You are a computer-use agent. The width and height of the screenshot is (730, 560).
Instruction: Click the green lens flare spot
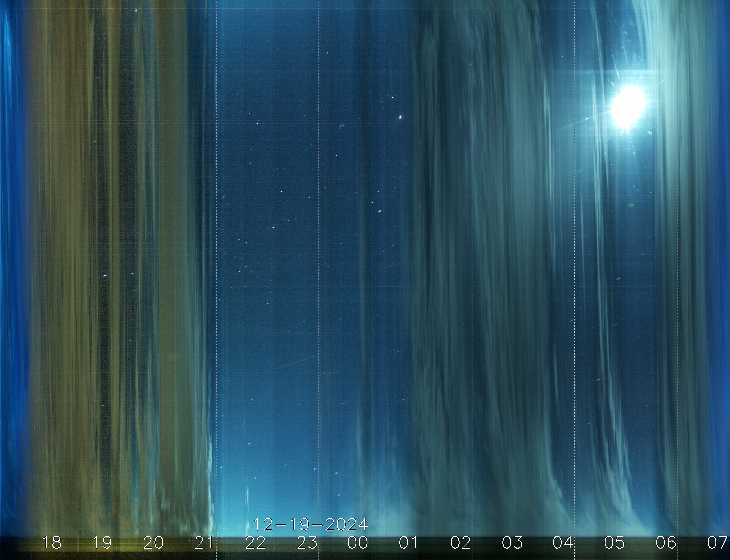(x=631, y=205)
